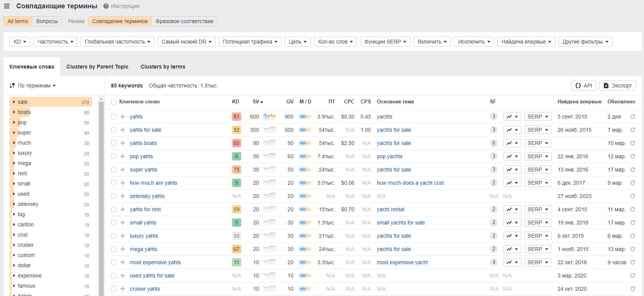Screen dimensions: 644x296
Task: Open the yahts for rent keyword link
Action: click(x=145, y=209)
